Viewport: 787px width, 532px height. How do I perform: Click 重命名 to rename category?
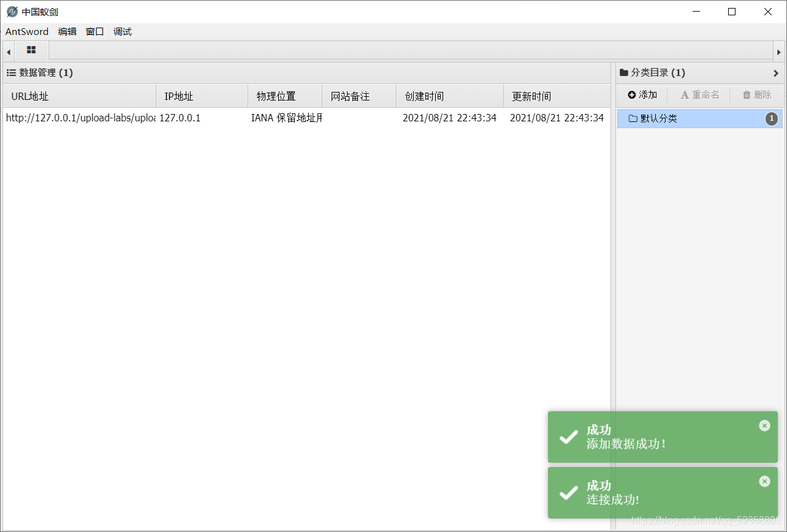(x=700, y=95)
